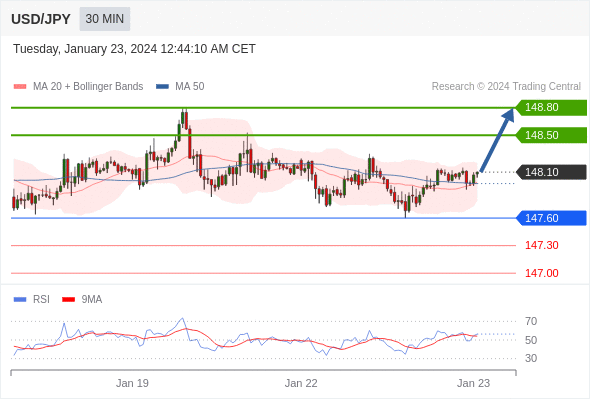Viewport: 590px width, 400px height.
Task: Click the black 148.10 current price tag
Action: (551, 172)
